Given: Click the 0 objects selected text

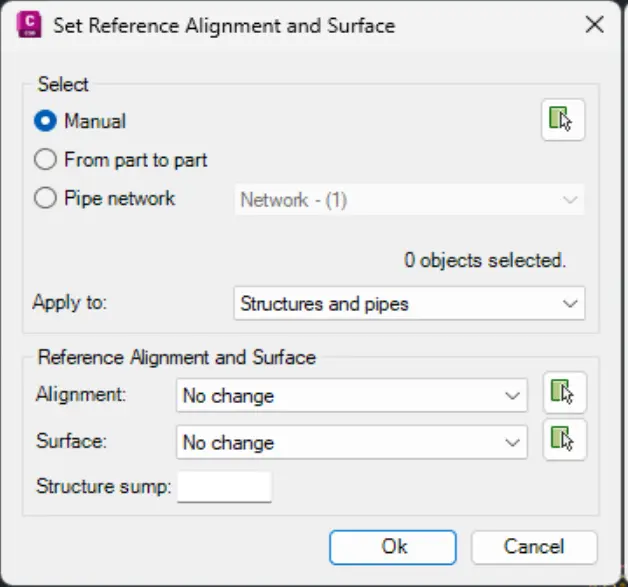Looking at the screenshot, I should coord(485,260).
